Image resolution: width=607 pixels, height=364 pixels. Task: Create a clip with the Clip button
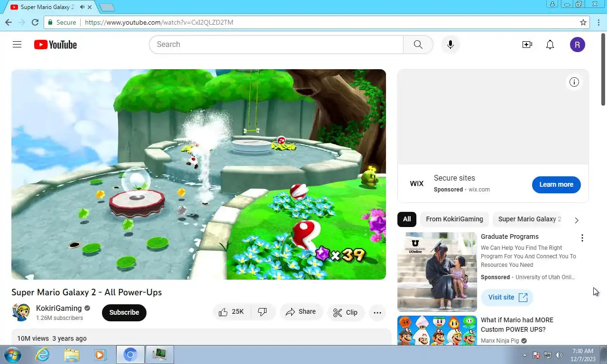point(346,312)
